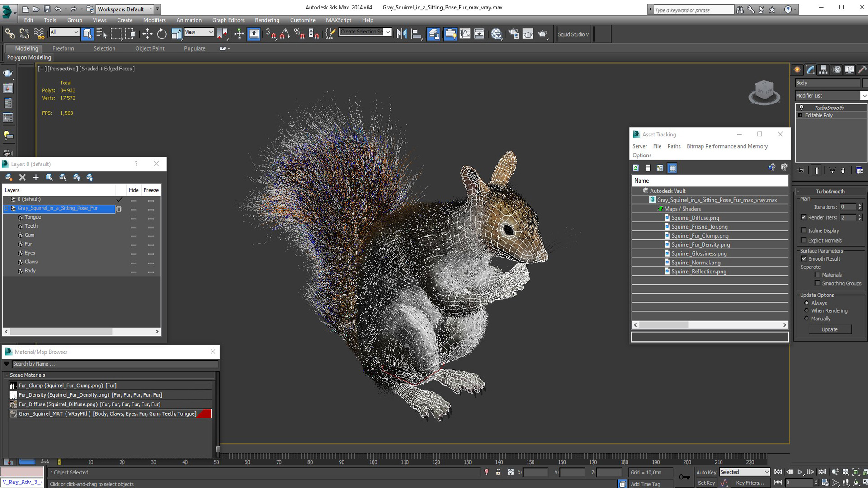Toggle Angle Snap icon
The image size is (868, 488).
[x=285, y=34]
